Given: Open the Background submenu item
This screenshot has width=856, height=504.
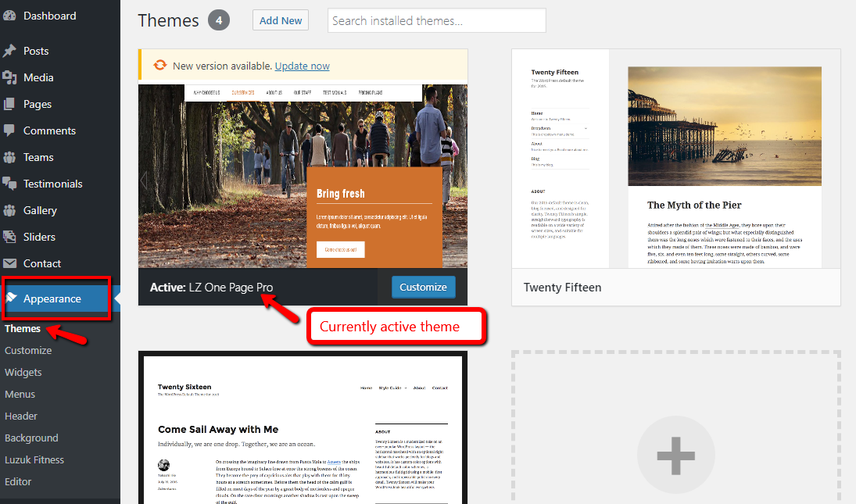Looking at the screenshot, I should tap(32, 438).
